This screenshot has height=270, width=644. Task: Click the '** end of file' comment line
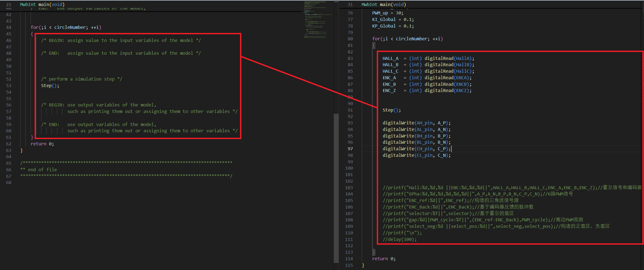point(38,170)
